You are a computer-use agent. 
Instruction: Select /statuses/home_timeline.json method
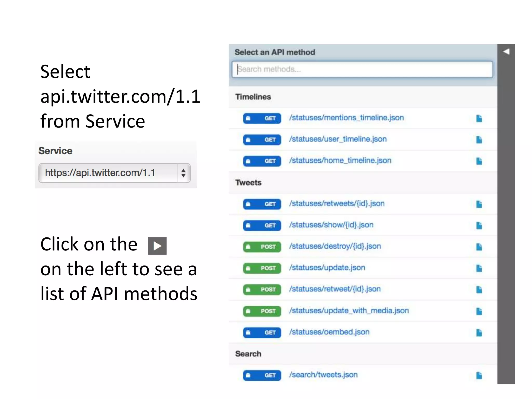pos(340,161)
